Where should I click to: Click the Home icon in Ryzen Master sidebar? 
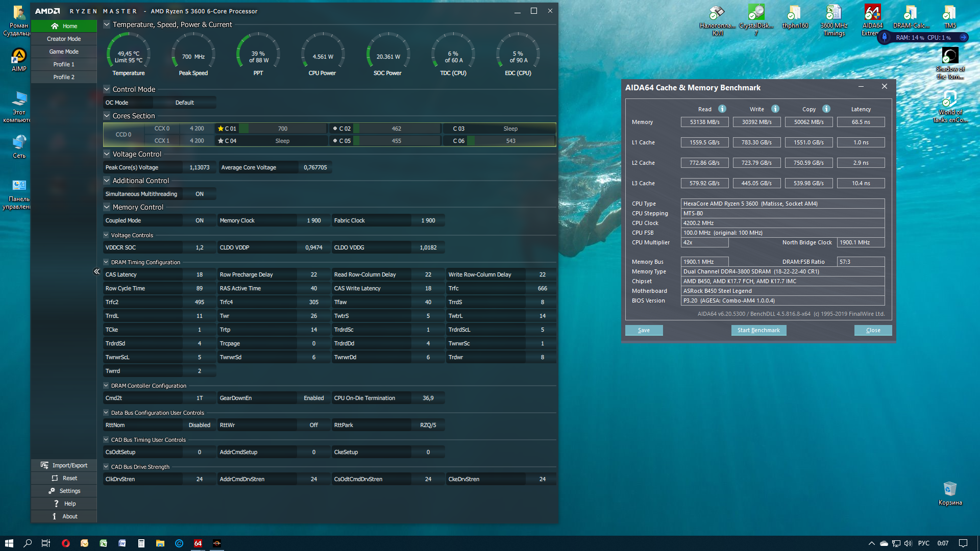[55, 26]
